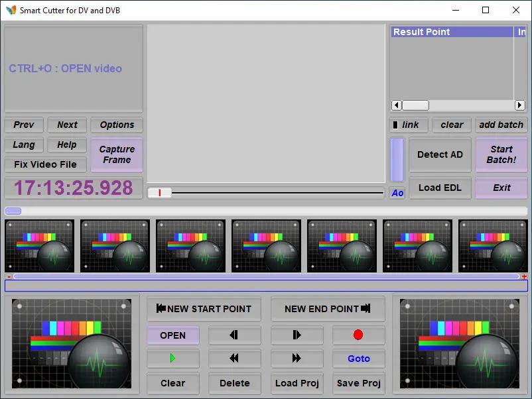Click the Result Point list right scroll arrow
Viewport: 532px width, 399px height.
pyautogui.click(x=519, y=105)
